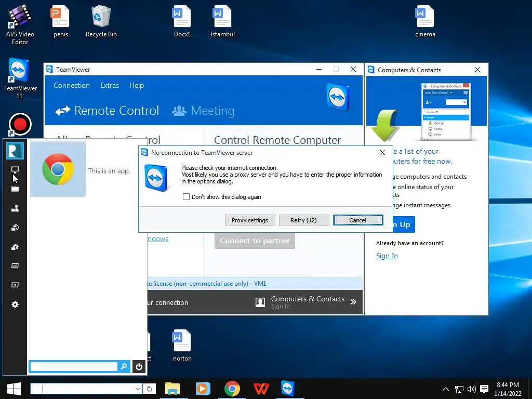This screenshot has height=399, width=532.
Task: Open the TeamViewer 11 desktop shortcut
Action: (x=20, y=78)
